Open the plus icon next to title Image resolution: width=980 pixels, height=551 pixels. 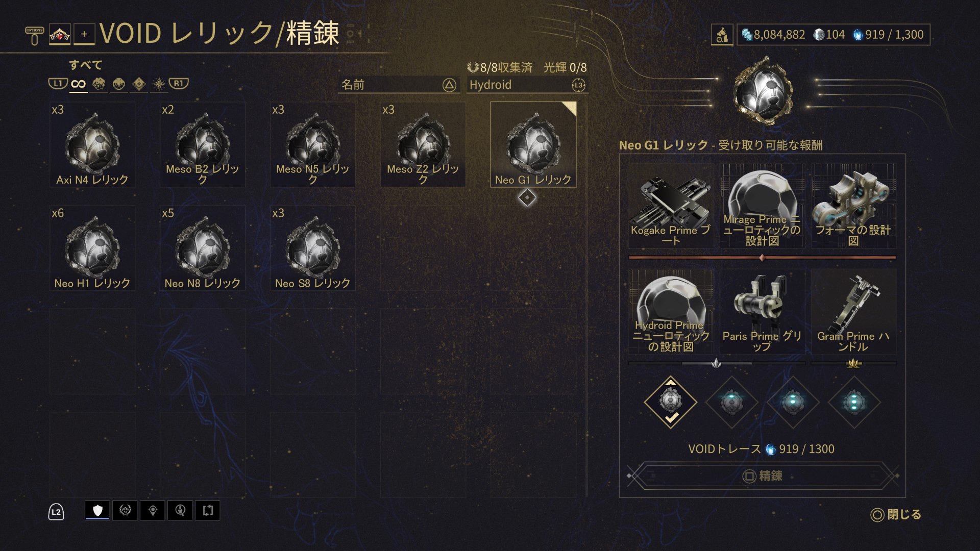pyautogui.click(x=84, y=34)
